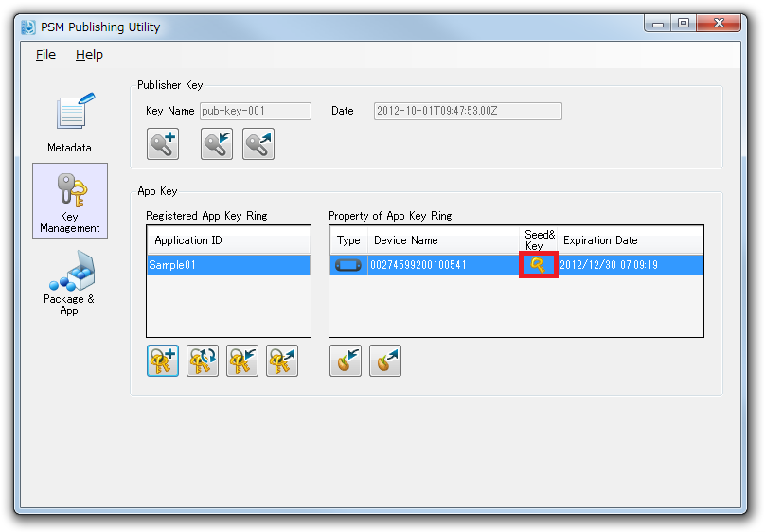Image resolution: width=765 pixels, height=532 pixels.
Task: Click the import publisher key button
Action: [x=217, y=144]
